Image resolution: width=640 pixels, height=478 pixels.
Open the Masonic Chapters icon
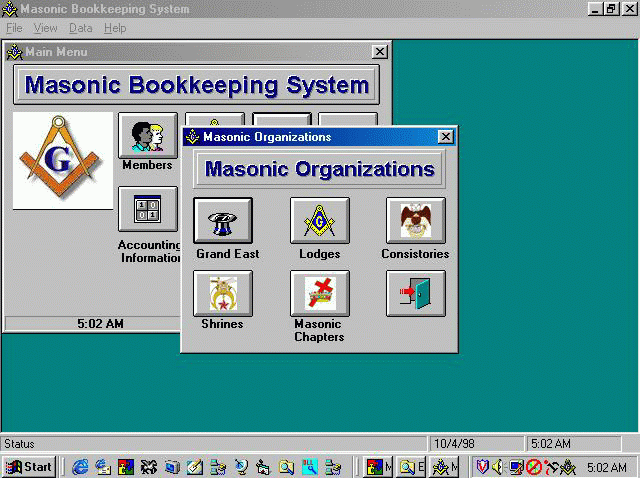pos(319,293)
